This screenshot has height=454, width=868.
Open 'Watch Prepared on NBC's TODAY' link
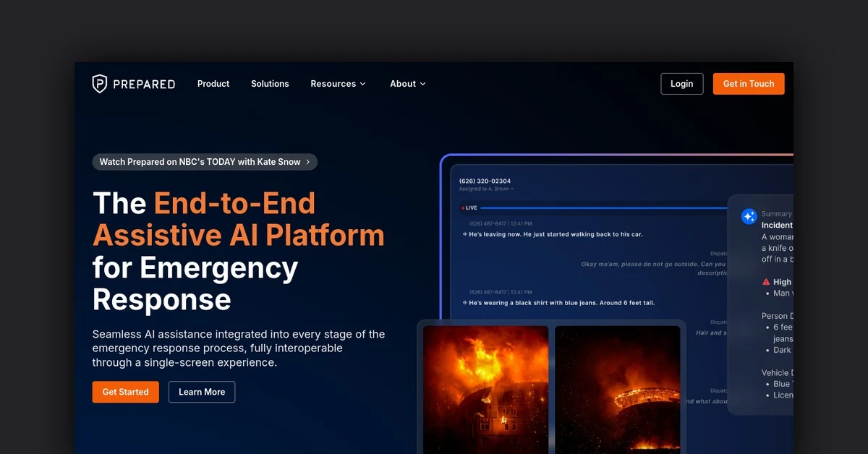click(x=200, y=162)
